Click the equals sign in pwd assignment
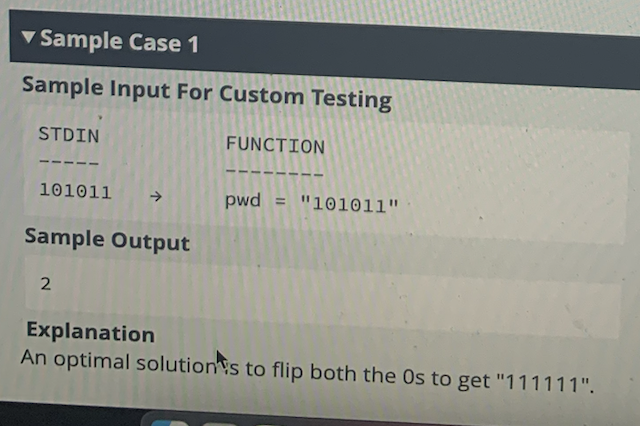Screen dimensions: 640x426 pos(280,201)
